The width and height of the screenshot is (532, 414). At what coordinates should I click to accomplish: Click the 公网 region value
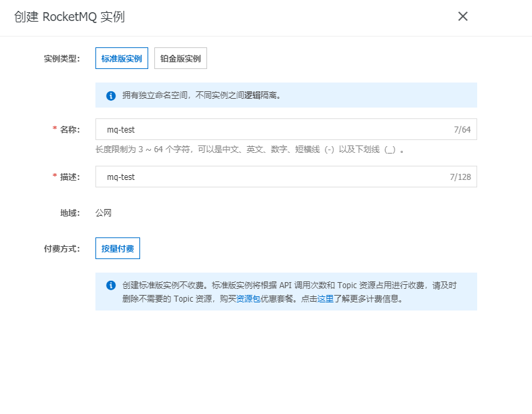click(x=103, y=213)
